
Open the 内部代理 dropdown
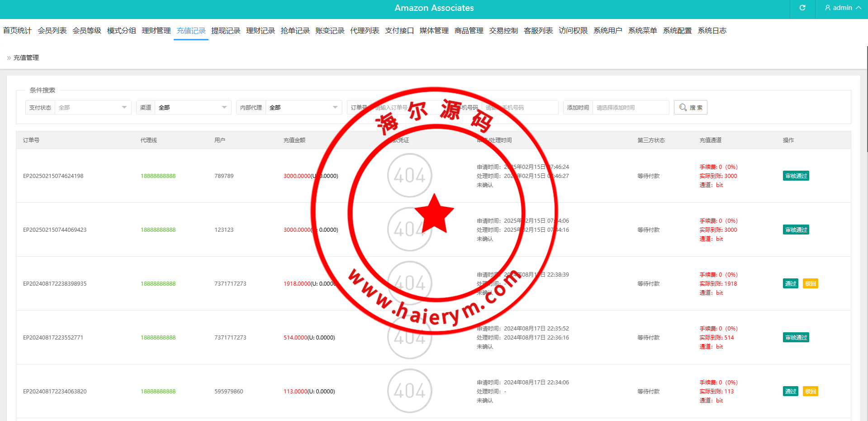(x=303, y=107)
